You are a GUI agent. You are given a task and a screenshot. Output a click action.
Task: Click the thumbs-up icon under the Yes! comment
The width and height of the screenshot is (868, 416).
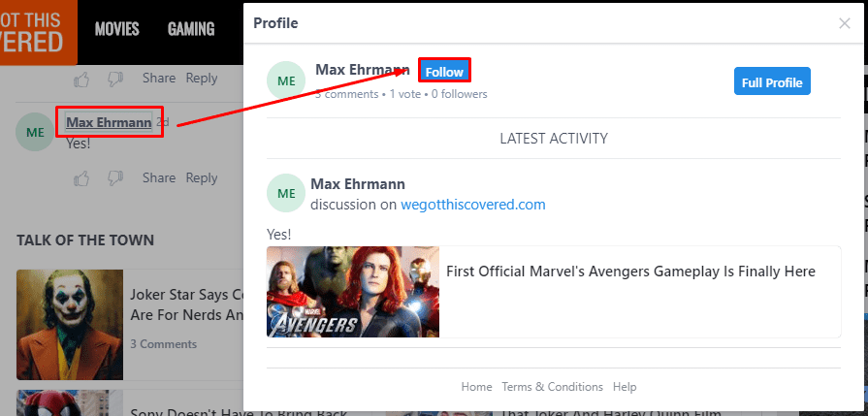pyautogui.click(x=82, y=178)
